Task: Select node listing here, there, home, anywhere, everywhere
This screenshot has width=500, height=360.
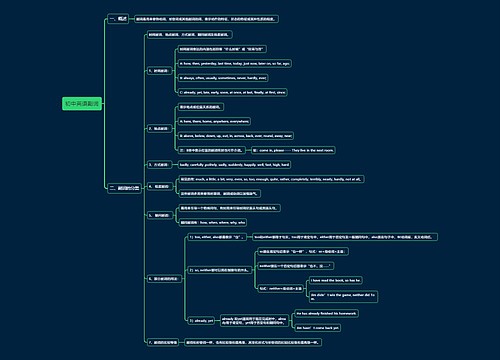Action: pyautogui.click(x=214, y=121)
